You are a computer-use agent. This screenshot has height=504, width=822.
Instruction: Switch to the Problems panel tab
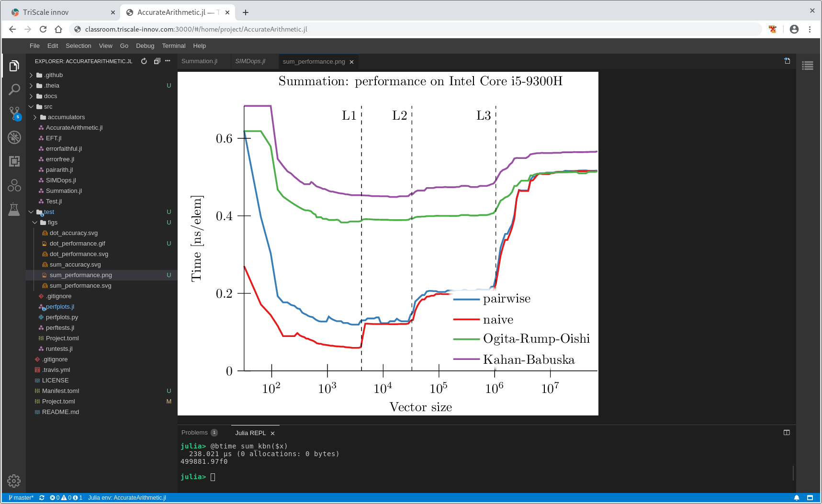[200, 433]
